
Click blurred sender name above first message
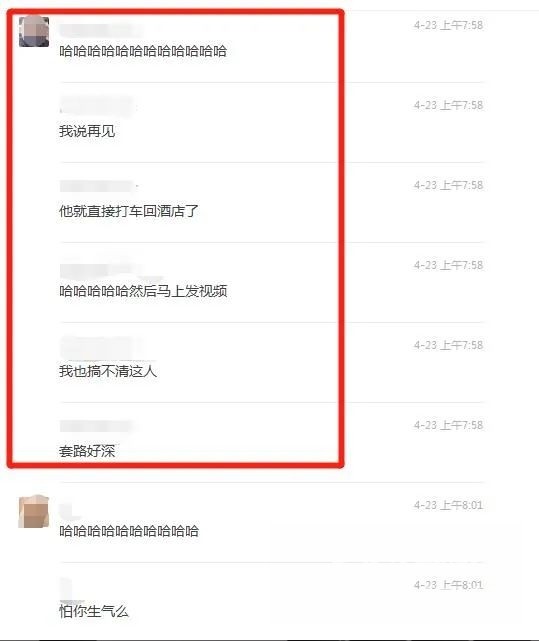[x=101, y=30]
